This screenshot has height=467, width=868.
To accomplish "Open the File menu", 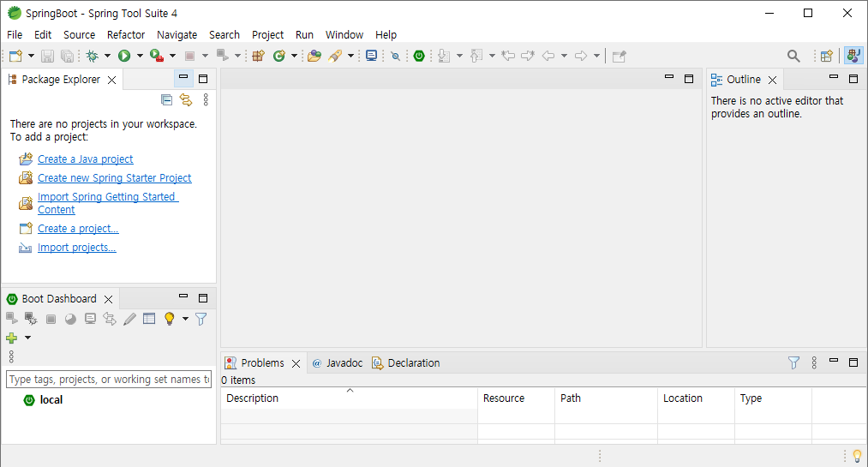I will [15, 35].
